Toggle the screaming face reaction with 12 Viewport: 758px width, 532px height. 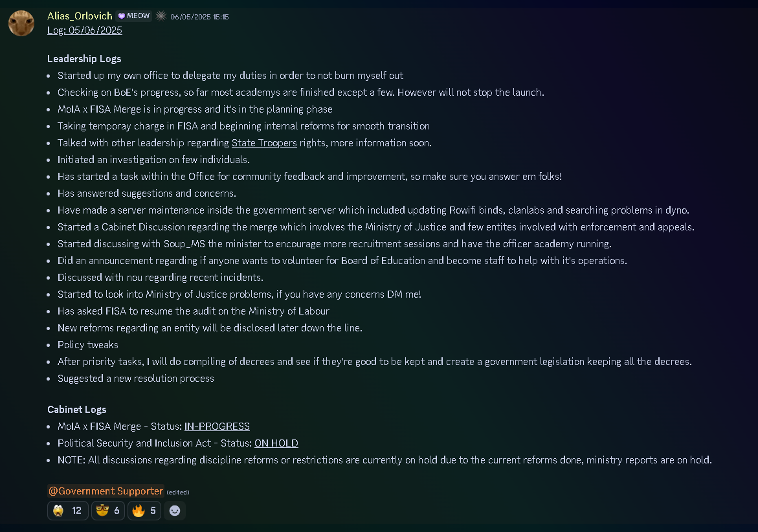pos(68,511)
